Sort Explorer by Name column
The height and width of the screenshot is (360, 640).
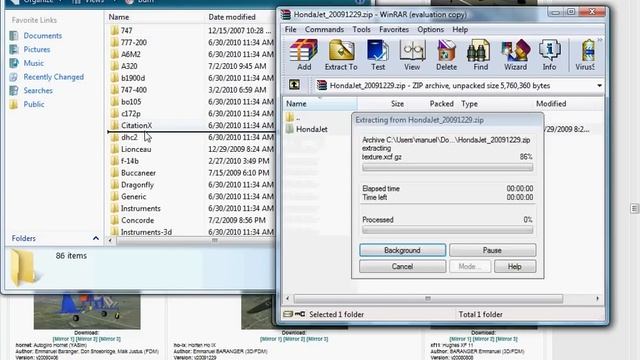(x=119, y=17)
